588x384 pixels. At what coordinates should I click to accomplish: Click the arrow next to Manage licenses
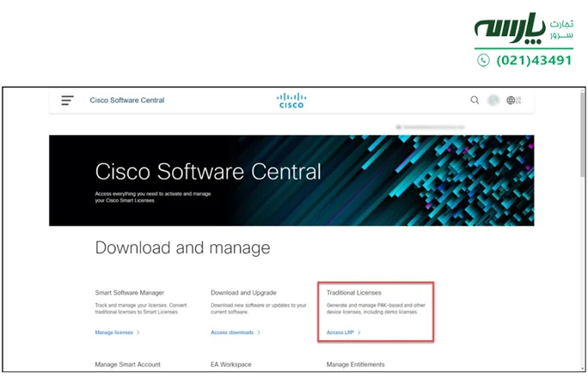pyautogui.click(x=138, y=332)
